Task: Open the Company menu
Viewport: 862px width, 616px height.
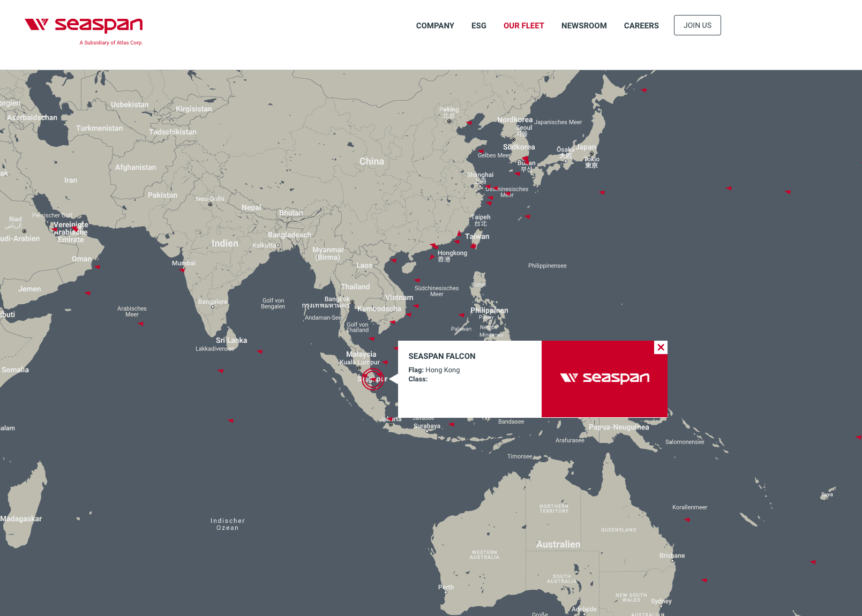Action: pyautogui.click(x=434, y=26)
